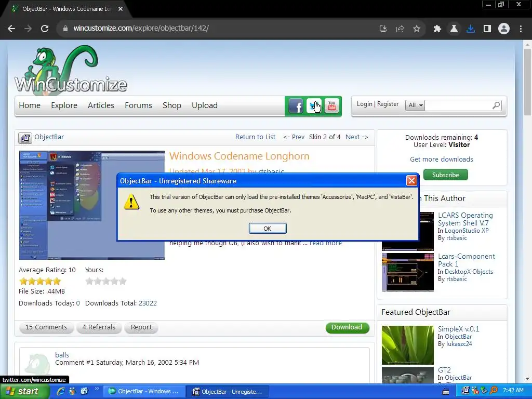Open the Extensions puzzle icon
Image resolution: width=532 pixels, height=399 pixels.
[x=437, y=29]
